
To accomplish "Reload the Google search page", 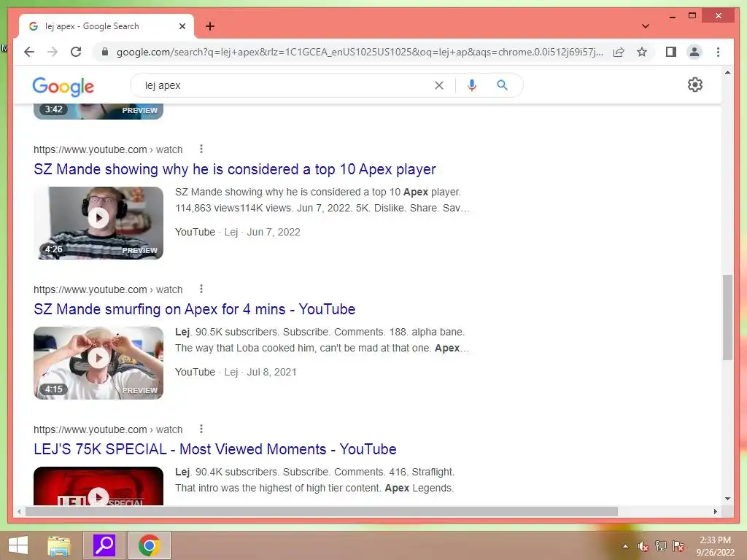I will pos(76,52).
